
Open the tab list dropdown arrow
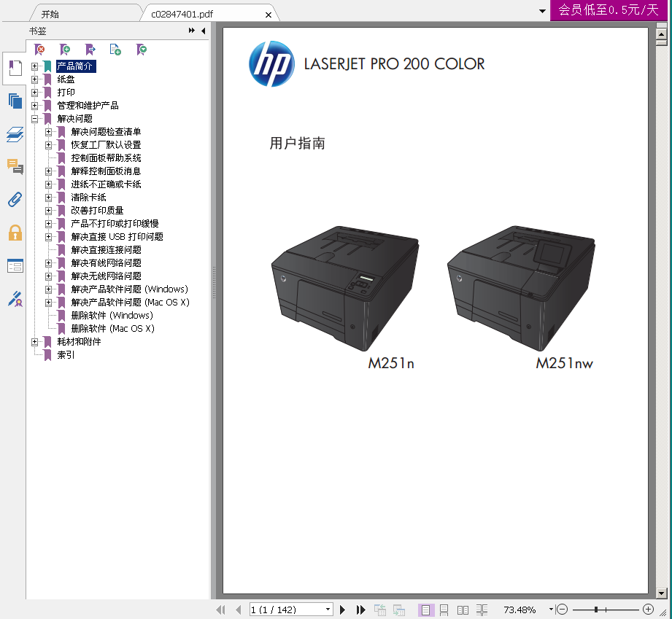pyautogui.click(x=542, y=11)
